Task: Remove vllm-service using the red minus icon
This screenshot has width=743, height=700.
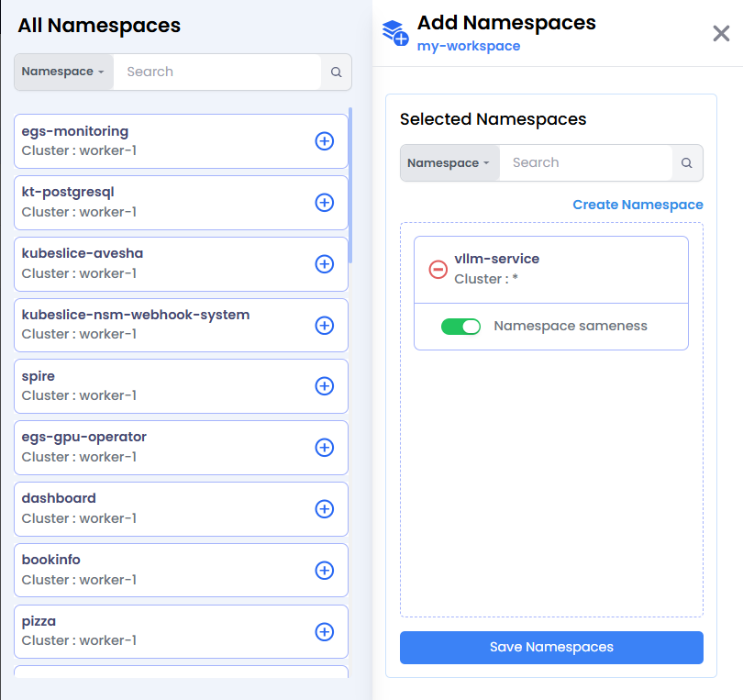Action: click(438, 269)
